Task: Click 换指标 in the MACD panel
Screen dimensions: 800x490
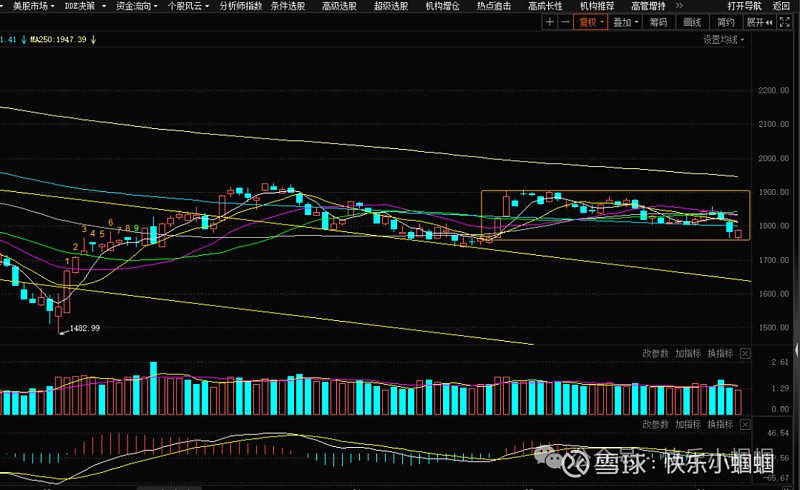Action: (x=720, y=424)
